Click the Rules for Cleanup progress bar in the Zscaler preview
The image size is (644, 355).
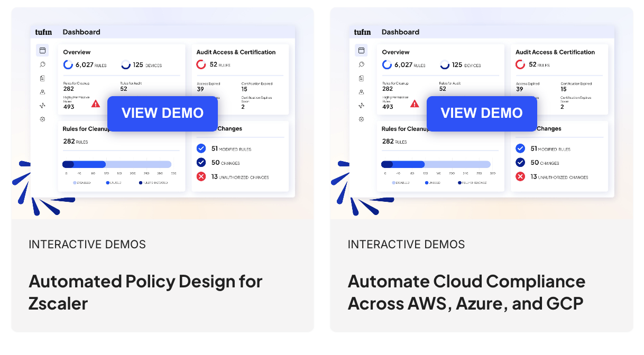click(x=117, y=164)
